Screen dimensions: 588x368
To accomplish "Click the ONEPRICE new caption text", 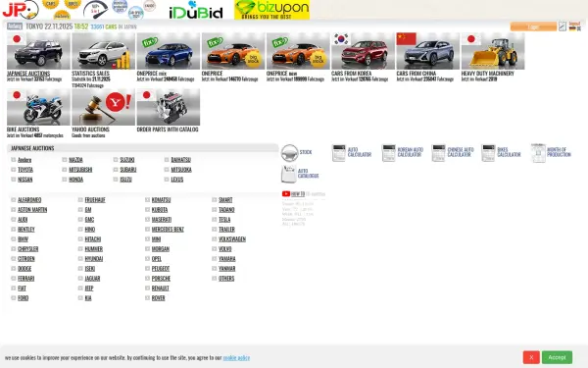I will point(281,74).
